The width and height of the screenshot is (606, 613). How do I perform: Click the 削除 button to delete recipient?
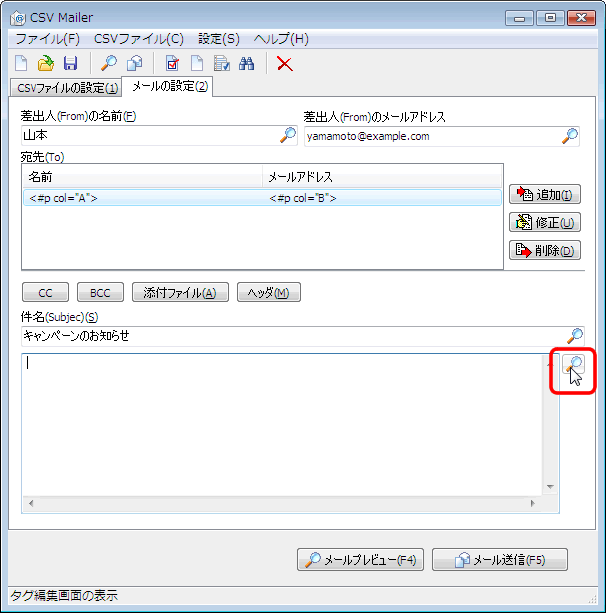tap(545, 250)
